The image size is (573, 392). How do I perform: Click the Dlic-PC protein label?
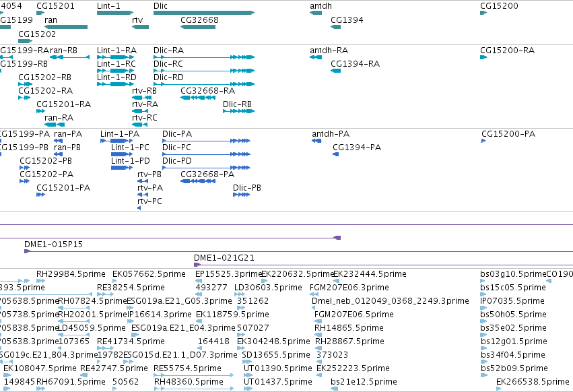click(177, 148)
